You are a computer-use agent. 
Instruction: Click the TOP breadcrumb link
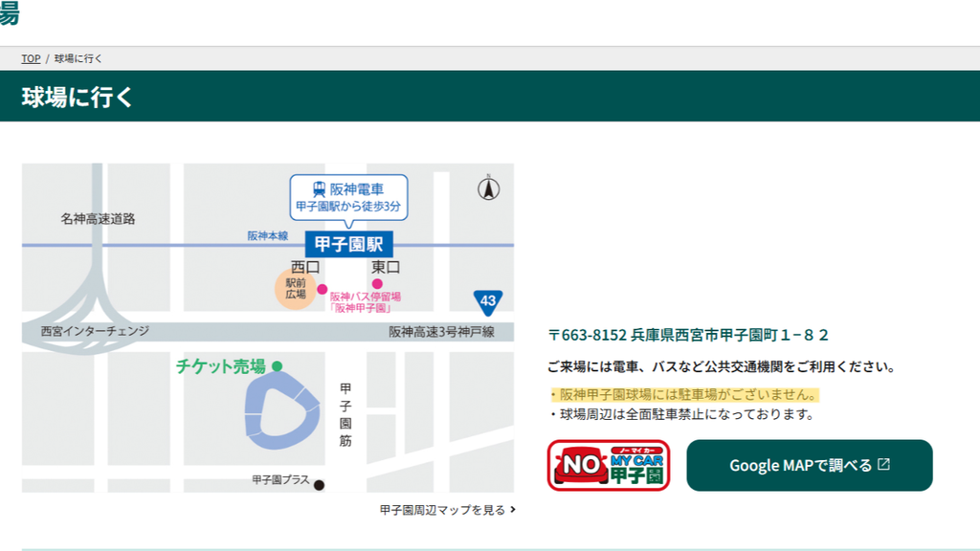(x=31, y=58)
